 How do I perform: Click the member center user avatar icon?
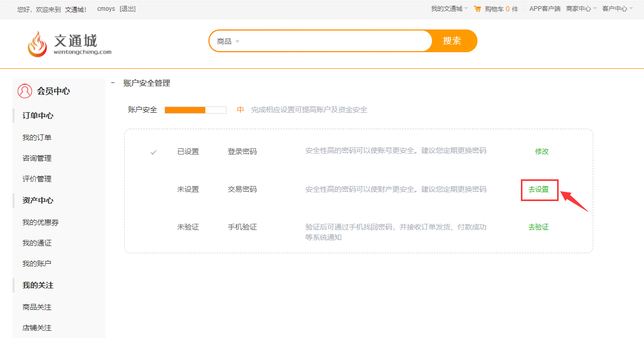(25, 91)
